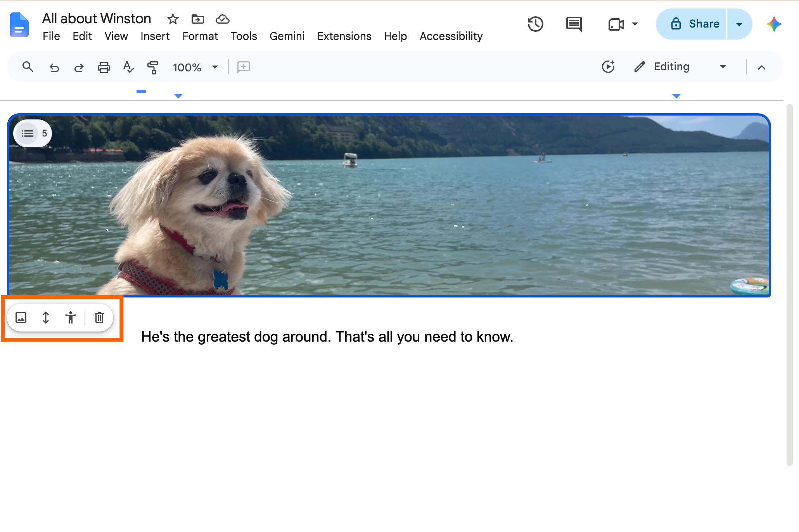This screenshot has height=532, width=799.
Task: Click the sentence about the greatest dog
Action: pos(327,337)
